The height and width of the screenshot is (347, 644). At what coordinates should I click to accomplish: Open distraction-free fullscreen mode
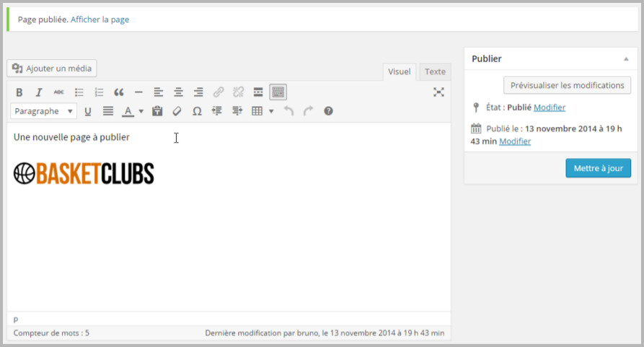[x=438, y=92]
